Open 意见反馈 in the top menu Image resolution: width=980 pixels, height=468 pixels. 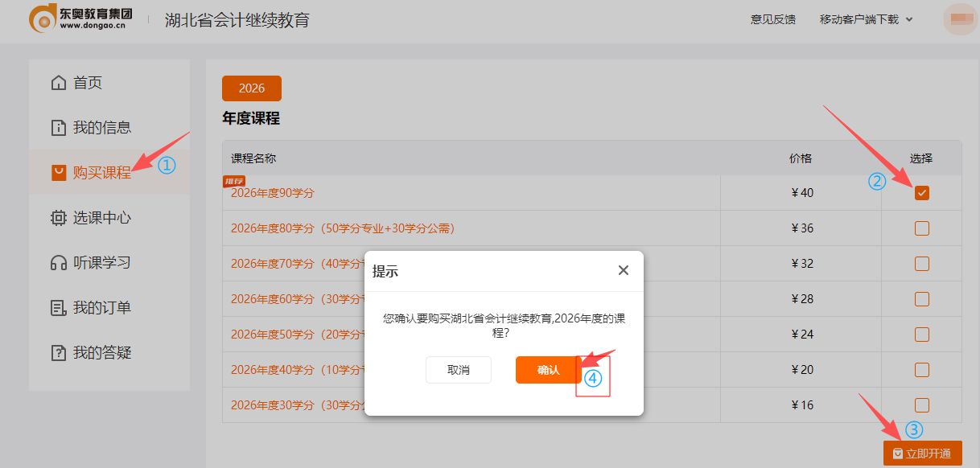coord(773,20)
